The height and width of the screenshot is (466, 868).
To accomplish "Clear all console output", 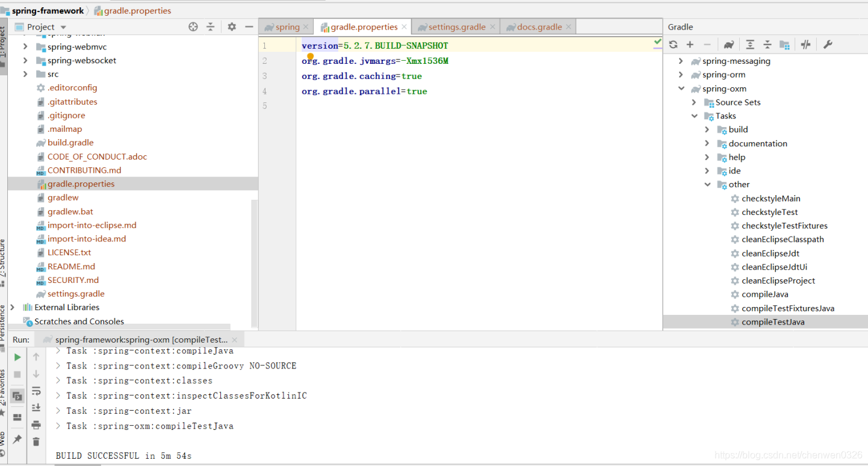I will pyautogui.click(x=36, y=442).
